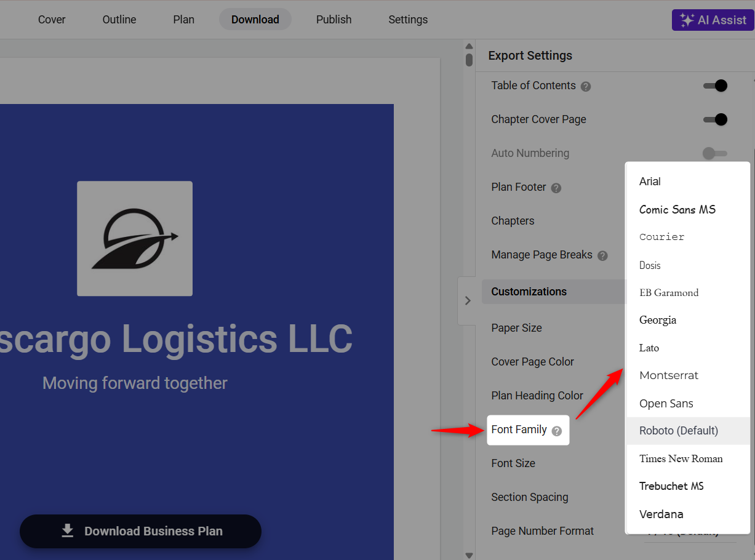Click the Section Spacing label
Image resolution: width=755 pixels, height=560 pixels.
(530, 497)
